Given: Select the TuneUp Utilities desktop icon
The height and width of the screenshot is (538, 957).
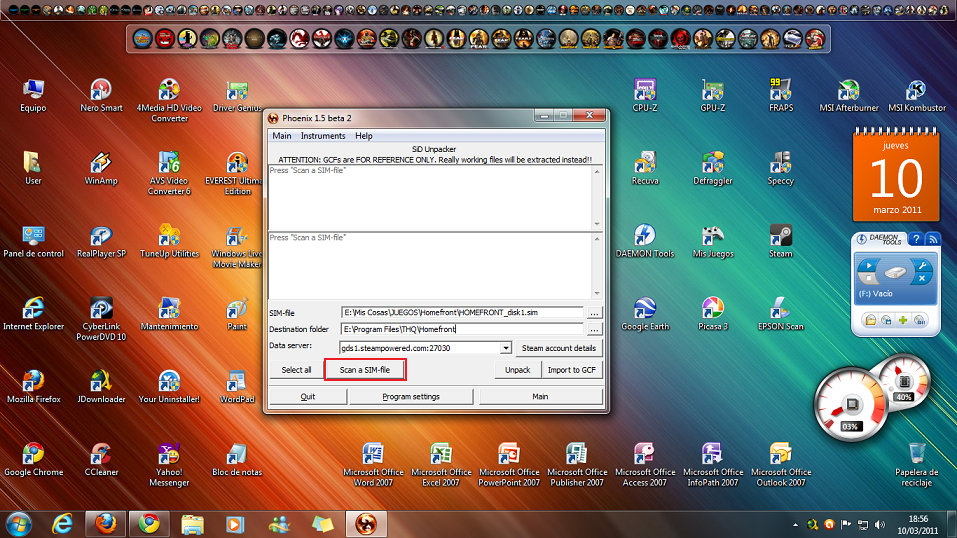Looking at the screenshot, I should coord(169,241).
